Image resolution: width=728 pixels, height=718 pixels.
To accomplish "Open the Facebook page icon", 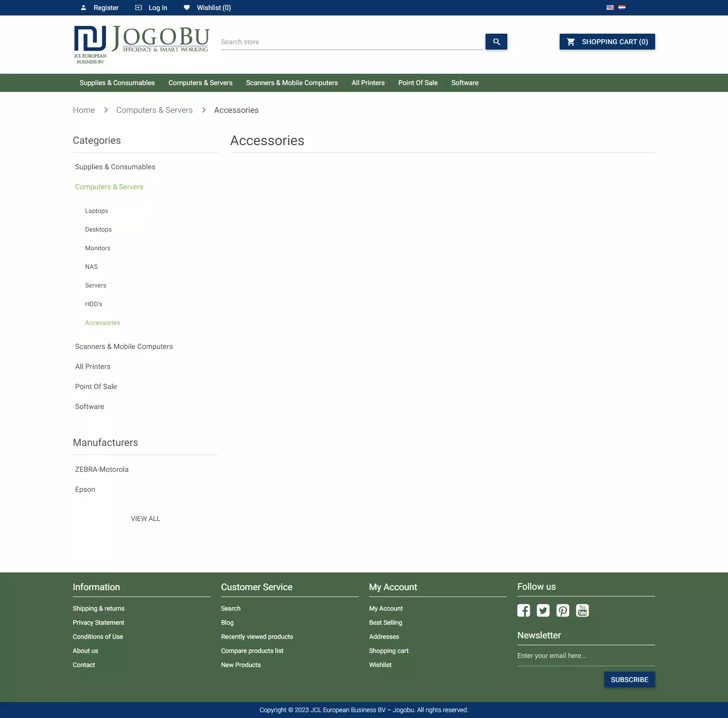I will click(x=523, y=610).
